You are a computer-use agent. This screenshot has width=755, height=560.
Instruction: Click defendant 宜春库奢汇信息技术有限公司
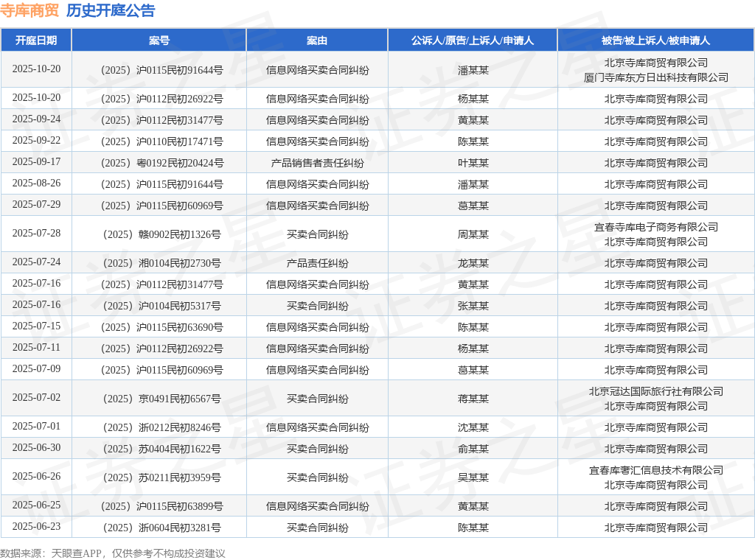click(655, 470)
